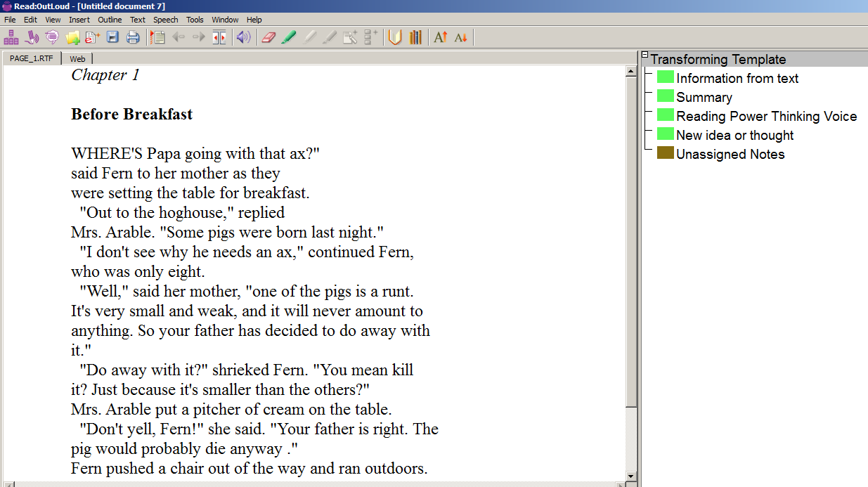Click the green swatch beside Information from text
The image size is (868, 487).
pos(666,77)
